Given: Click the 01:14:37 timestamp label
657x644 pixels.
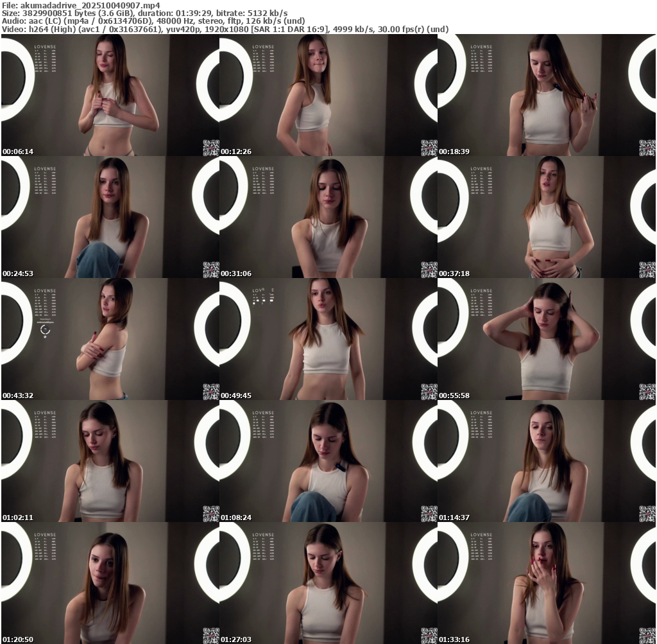Looking at the screenshot, I should tap(454, 518).
